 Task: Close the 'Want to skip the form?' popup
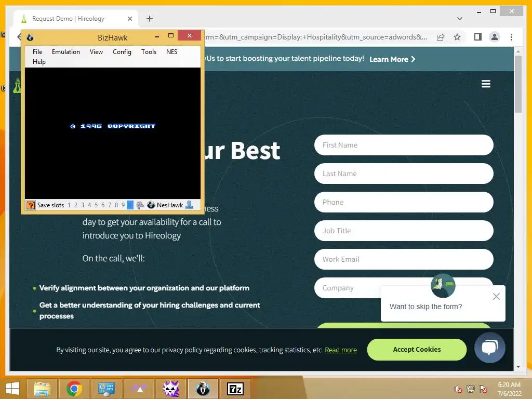[496, 297]
